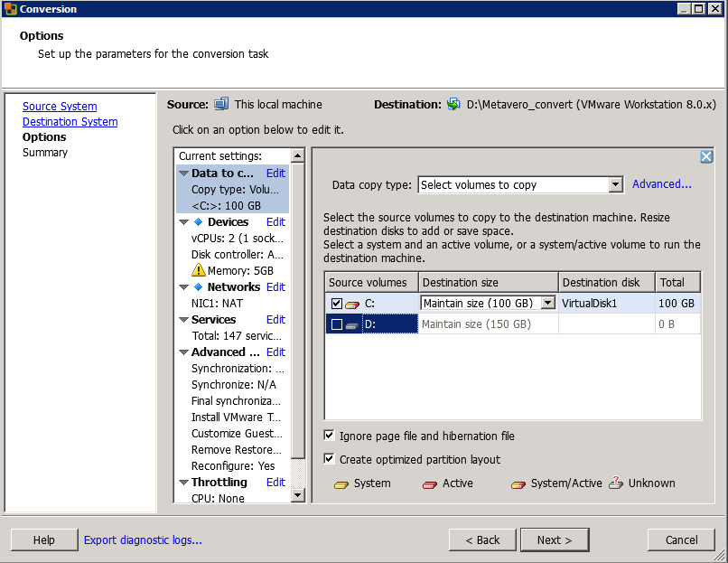The width and height of the screenshot is (728, 563).
Task: Select the Total: 147 services row
Action: click(x=232, y=335)
